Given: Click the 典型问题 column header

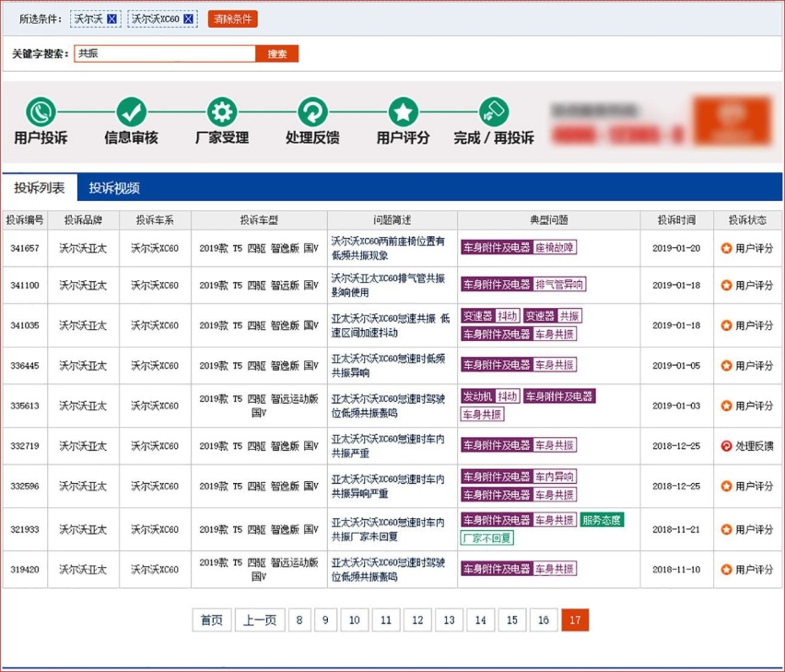Looking at the screenshot, I should [x=549, y=219].
